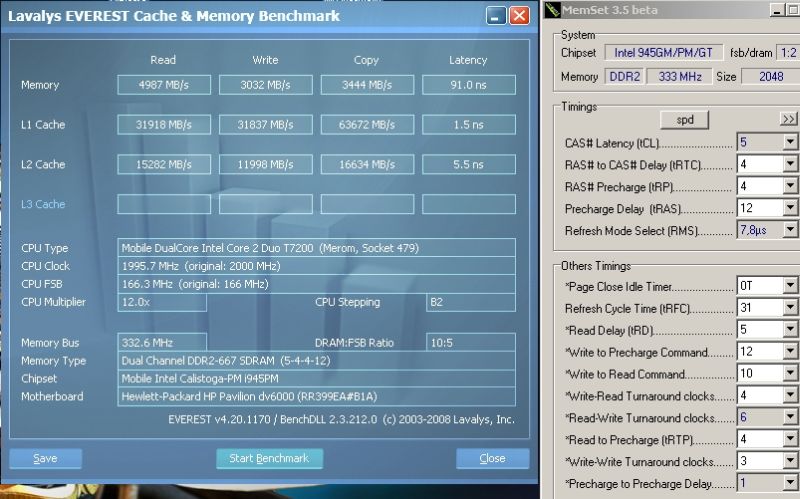Click the empty L3 Cache Read field
The width and height of the screenshot is (800, 499).
(x=164, y=204)
